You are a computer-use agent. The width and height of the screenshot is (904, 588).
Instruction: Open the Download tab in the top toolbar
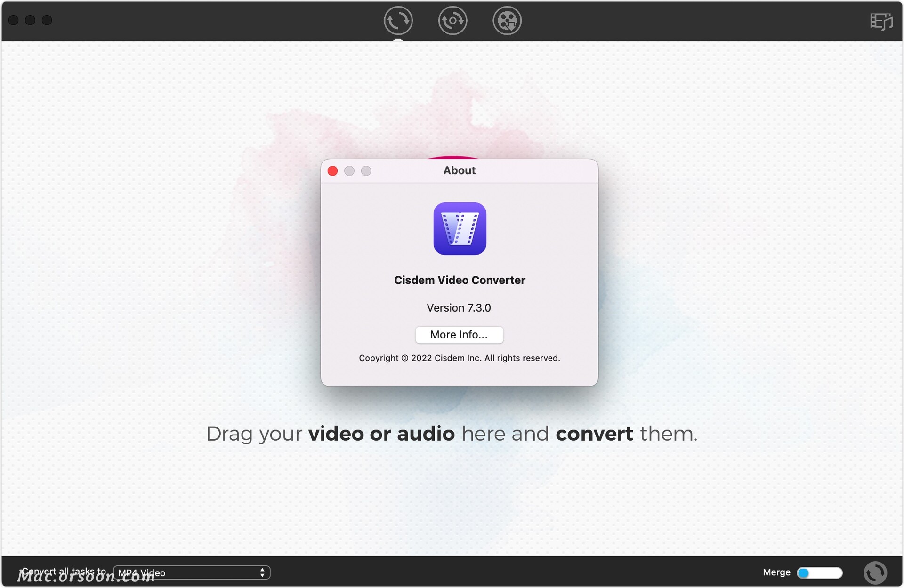452,21
